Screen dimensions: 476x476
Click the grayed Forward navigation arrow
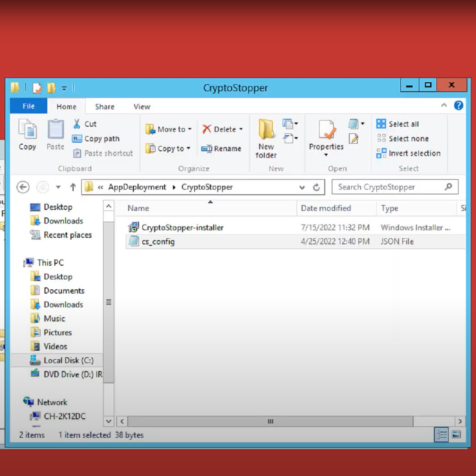coord(43,187)
